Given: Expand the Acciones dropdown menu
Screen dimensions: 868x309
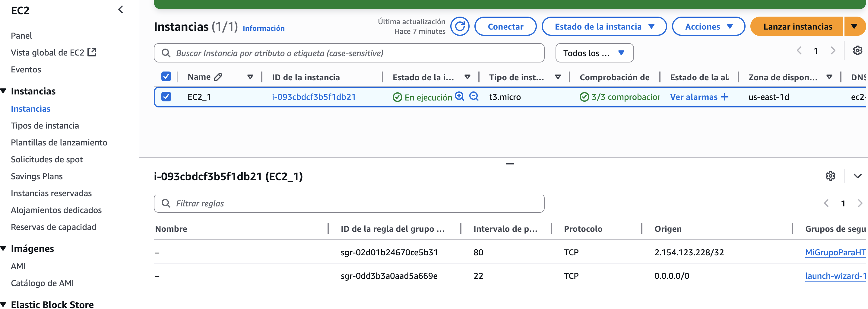Looking at the screenshot, I should click(x=708, y=26).
